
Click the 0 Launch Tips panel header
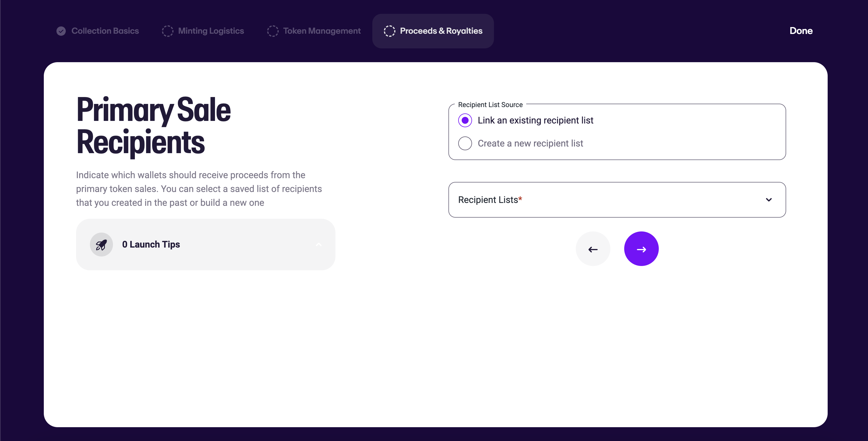205,245
